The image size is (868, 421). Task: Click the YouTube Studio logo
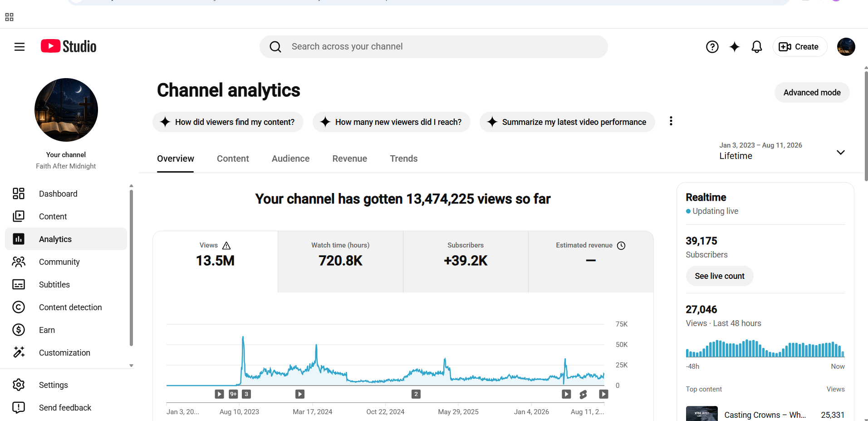[x=69, y=46]
